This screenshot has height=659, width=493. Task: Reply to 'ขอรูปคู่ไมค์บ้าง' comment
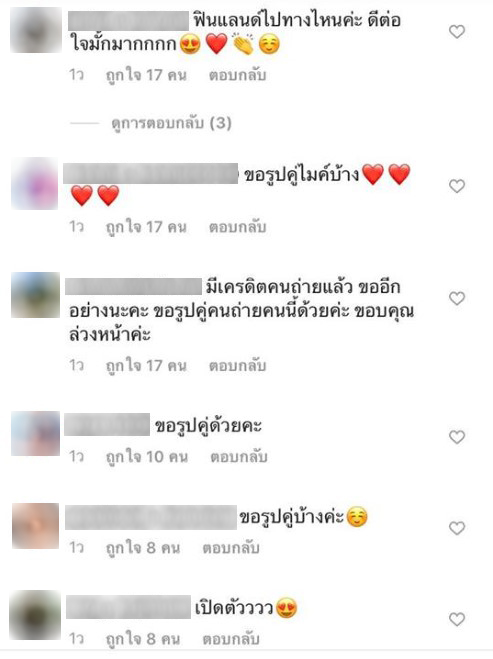(x=237, y=227)
